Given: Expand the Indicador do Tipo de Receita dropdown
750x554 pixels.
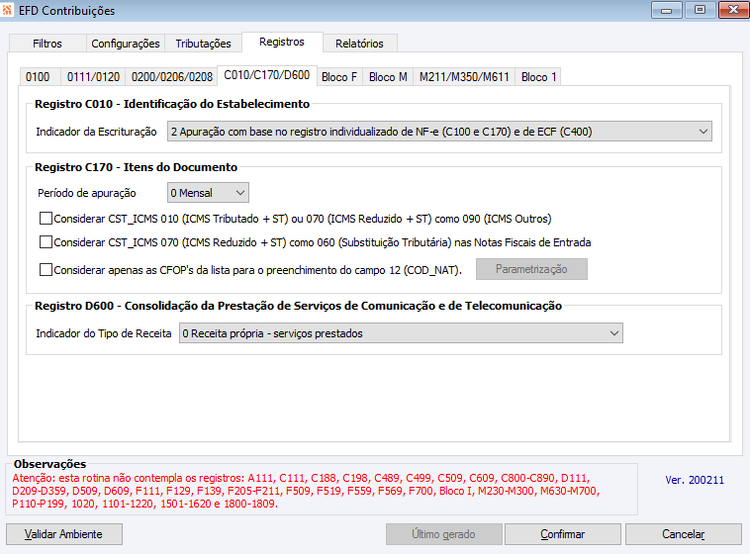Looking at the screenshot, I should pyautogui.click(x=401, y=333).
